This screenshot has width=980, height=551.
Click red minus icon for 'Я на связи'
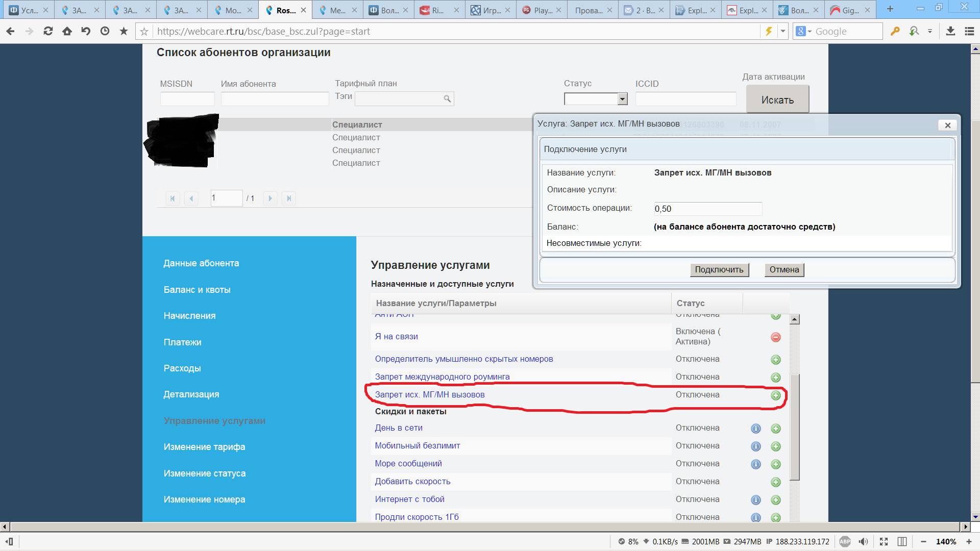pos(775,337)
